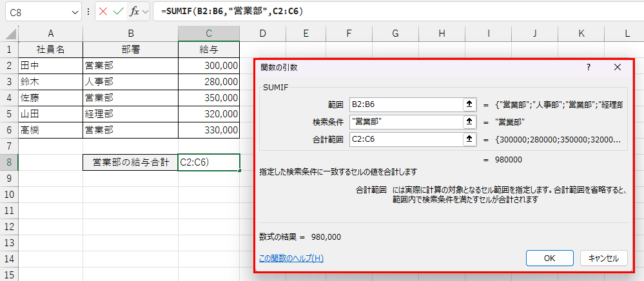
Task: Open Insert Function via fx icon
Action: click(134, 12)
